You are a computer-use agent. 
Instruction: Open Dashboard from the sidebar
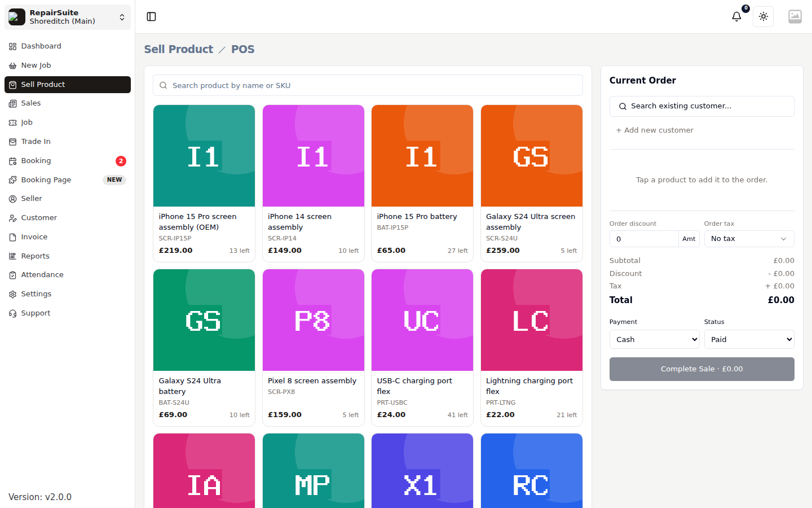(68, 46)
